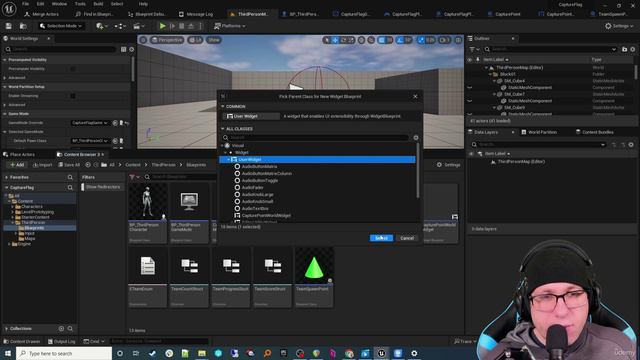Screen dimensions: 640x360
Task: Select AudioFader class in list
Action: [253, 187]
